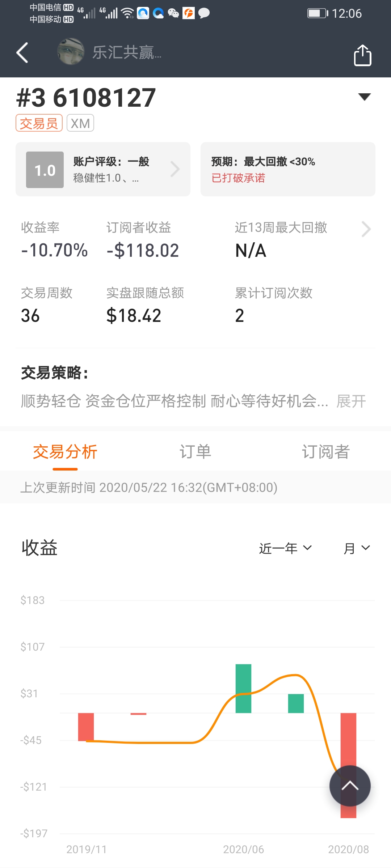The image size is (391, 868).
Task: Open the 近一年 time range dropdown
Action: (285, 548)
